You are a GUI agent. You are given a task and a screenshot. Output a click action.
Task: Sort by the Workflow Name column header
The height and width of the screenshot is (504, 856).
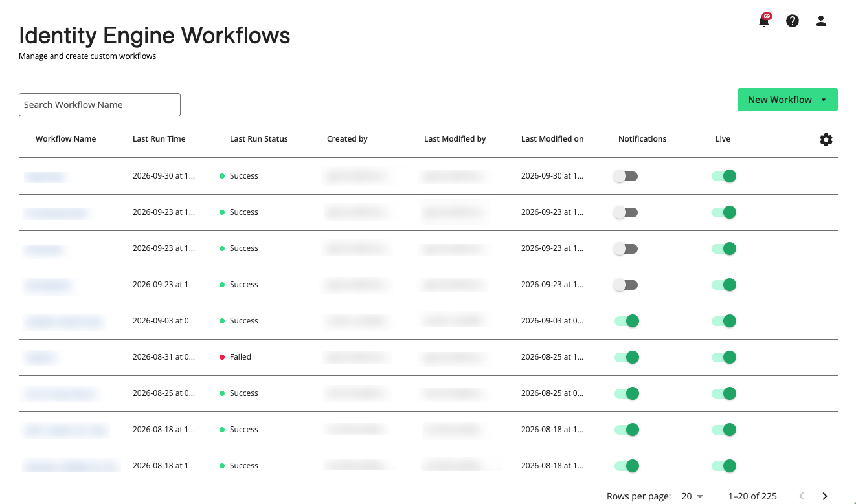click(x=65, y=139)
